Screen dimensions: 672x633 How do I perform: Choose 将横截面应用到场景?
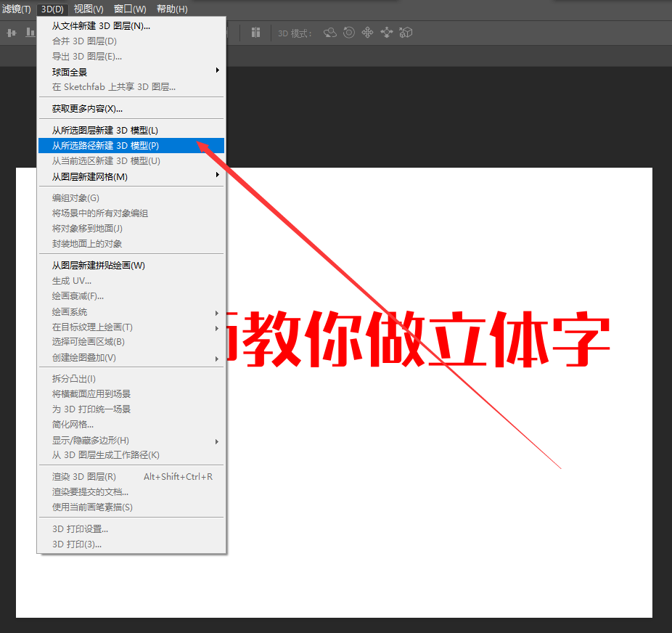[131, 394]
